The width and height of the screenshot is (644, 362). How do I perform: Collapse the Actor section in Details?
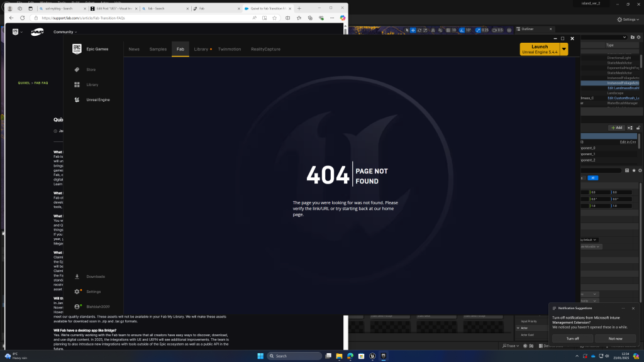(518, 328)
